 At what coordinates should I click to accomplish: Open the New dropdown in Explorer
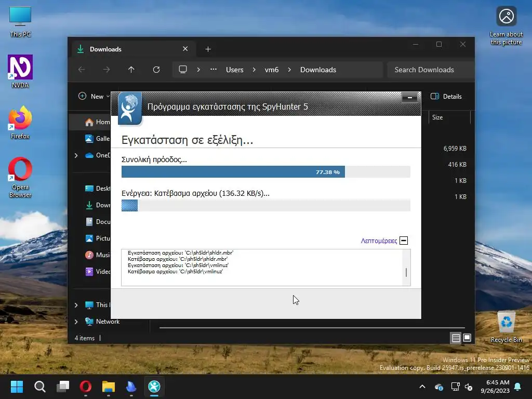pyautogui.click(x=94, y=96)
